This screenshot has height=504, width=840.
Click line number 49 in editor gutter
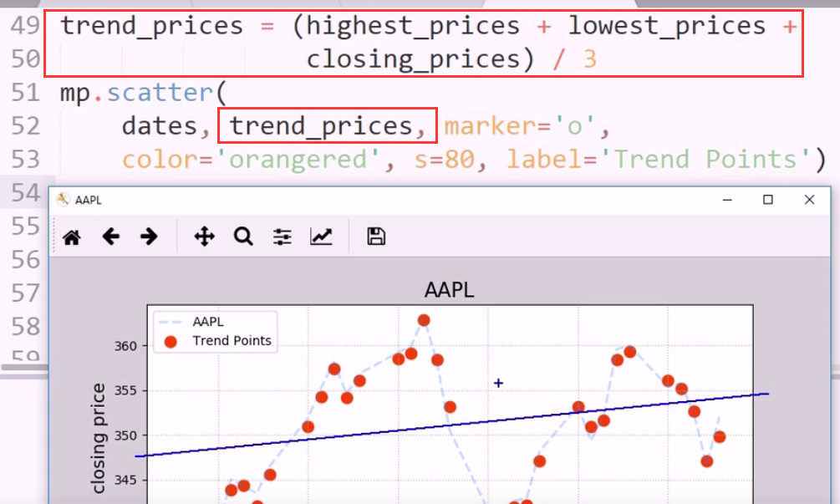(25, 26)
